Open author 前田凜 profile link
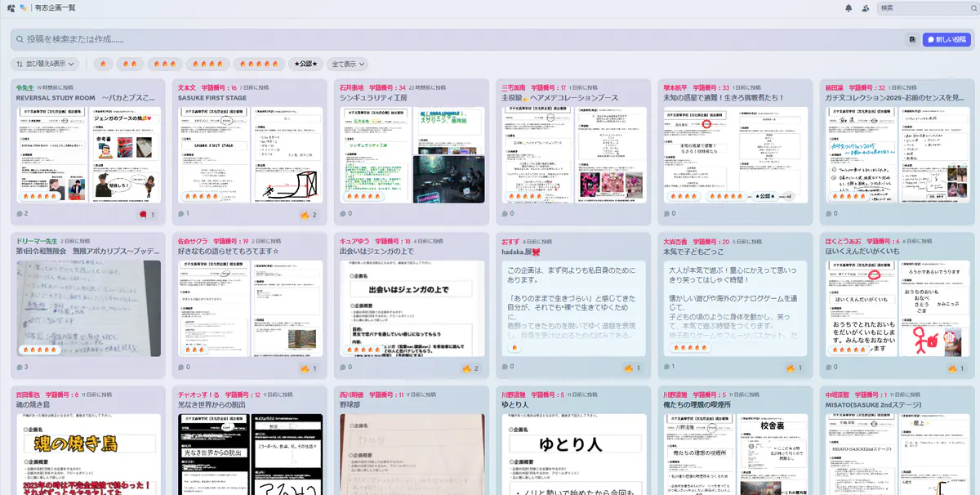This screenshot has width=980, height=495. coord(833,87)
